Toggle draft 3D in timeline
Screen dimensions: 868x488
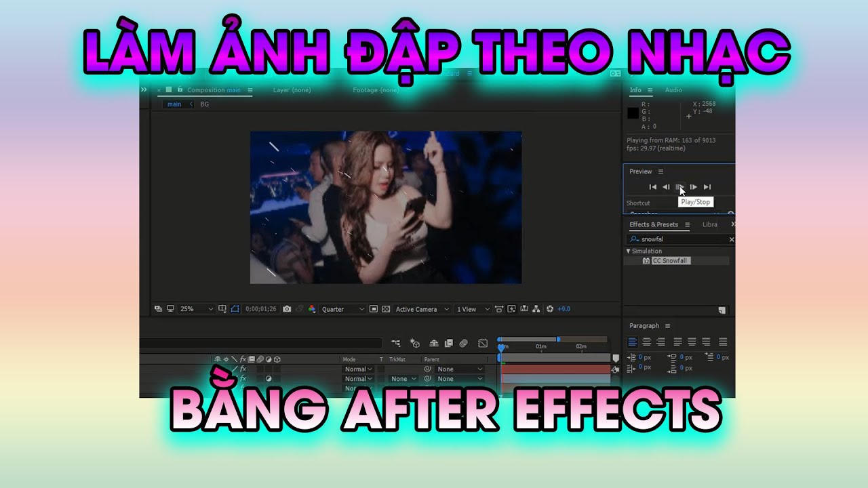click(x=415, y=344)
